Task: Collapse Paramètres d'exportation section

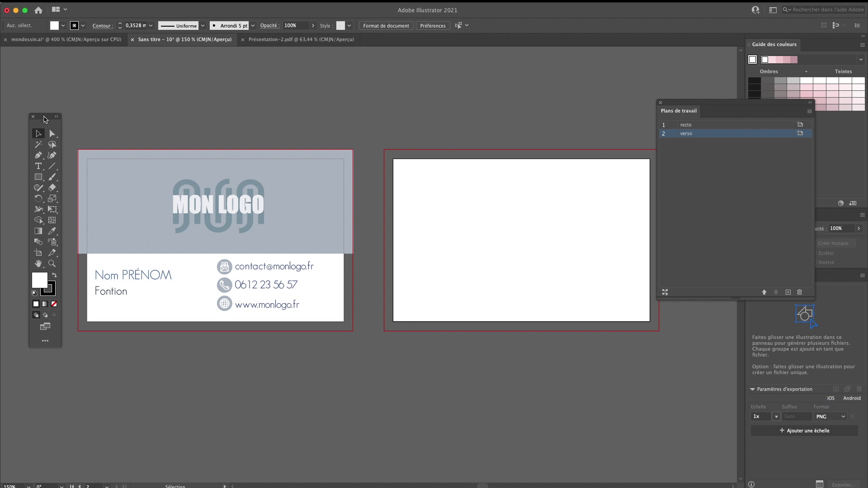Action: point(753,389)
